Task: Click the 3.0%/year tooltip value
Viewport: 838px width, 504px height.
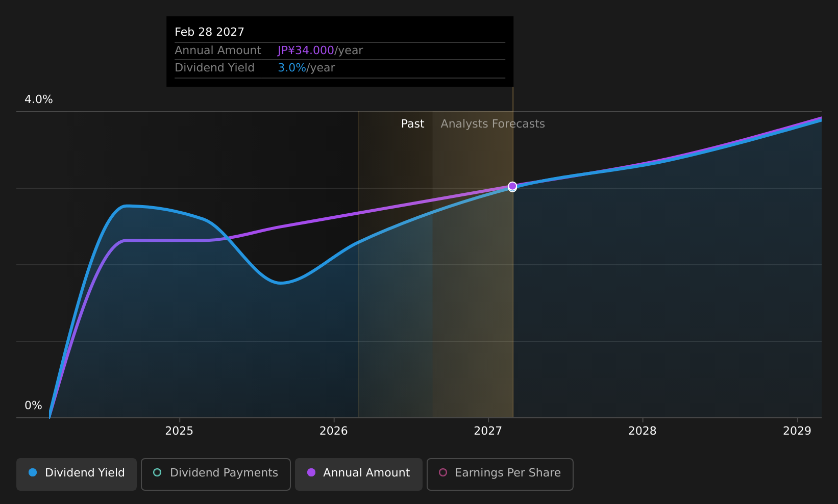Action: click(x=306, y=68)
